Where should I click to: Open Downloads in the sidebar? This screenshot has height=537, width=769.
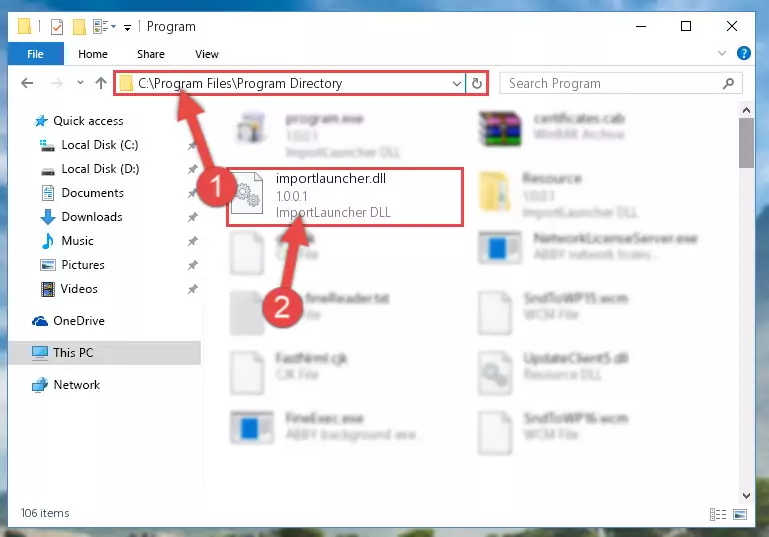click(81, 217)
